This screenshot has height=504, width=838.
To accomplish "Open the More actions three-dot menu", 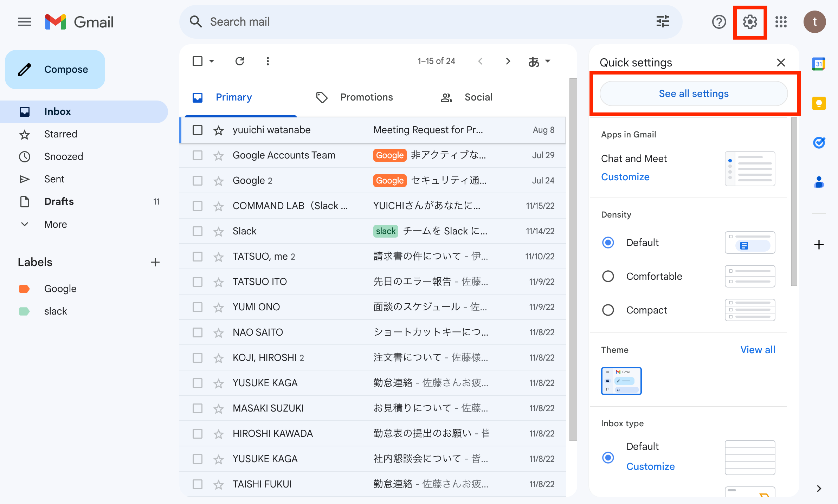I will point(268,61).
